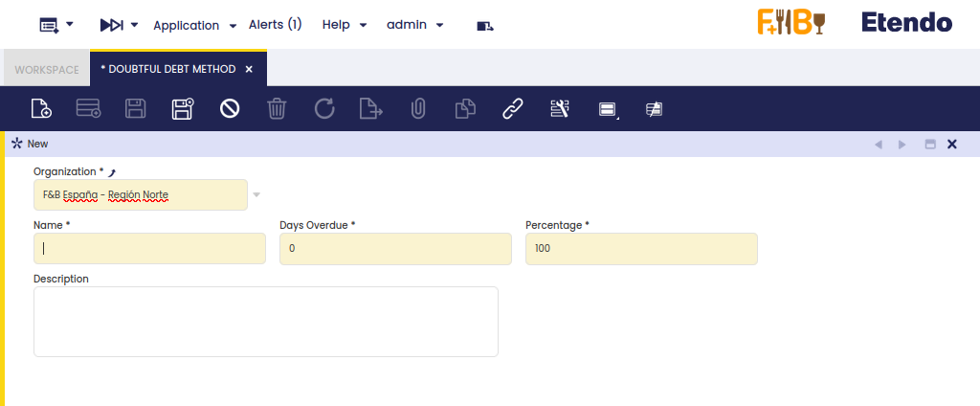Image resolution: width=980 pixels, height=406 pixels.
Task: Expand quick create dropdown arrow
Action: pyautogui.click(x=69, y=24)
